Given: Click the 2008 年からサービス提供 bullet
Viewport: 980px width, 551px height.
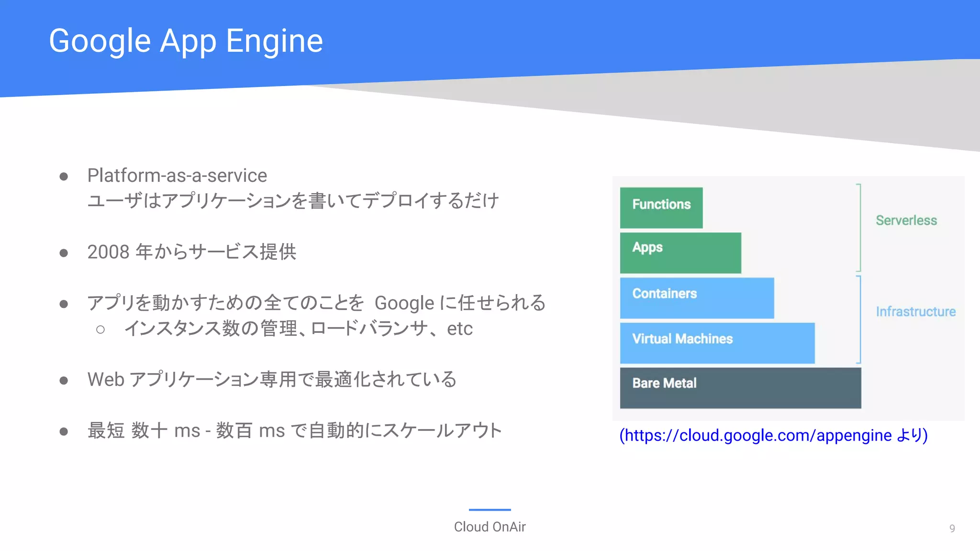Looking at the screenshot, I should click(x=192, y=252).
